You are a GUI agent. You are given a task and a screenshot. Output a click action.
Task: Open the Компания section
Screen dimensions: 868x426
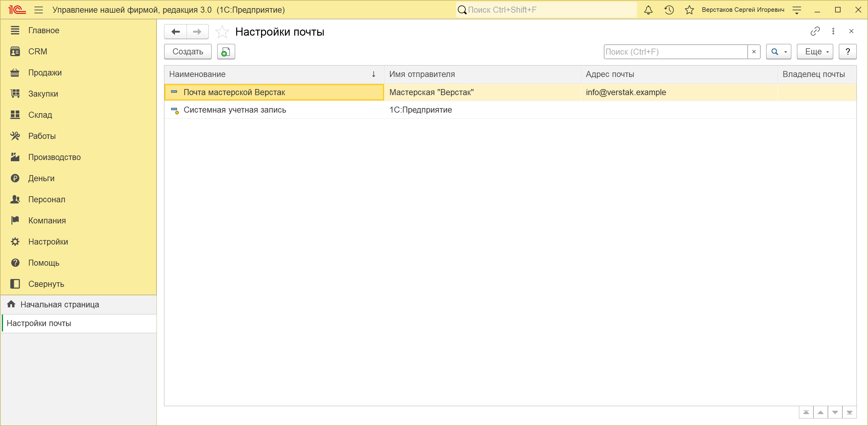click(79, 221)
